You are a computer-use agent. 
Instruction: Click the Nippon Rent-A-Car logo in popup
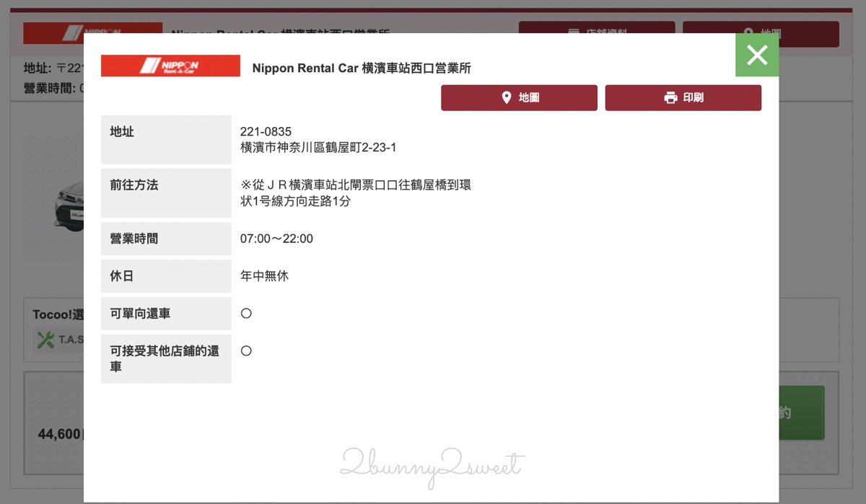tap(170, 66)
